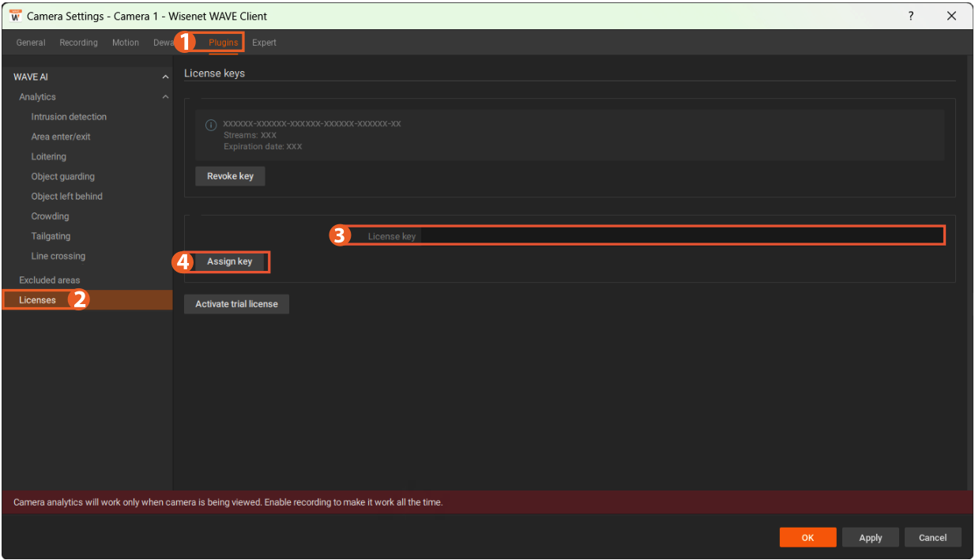Open Intrusion detection settings
The height and width of the screenshot is (560, 975).
click(69, 117)
